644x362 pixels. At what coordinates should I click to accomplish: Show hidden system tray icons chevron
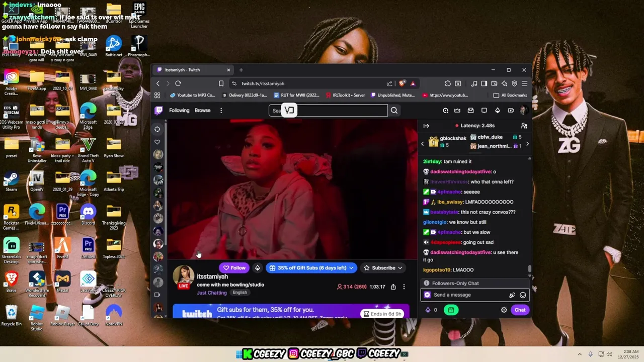[x=580, y=354]
